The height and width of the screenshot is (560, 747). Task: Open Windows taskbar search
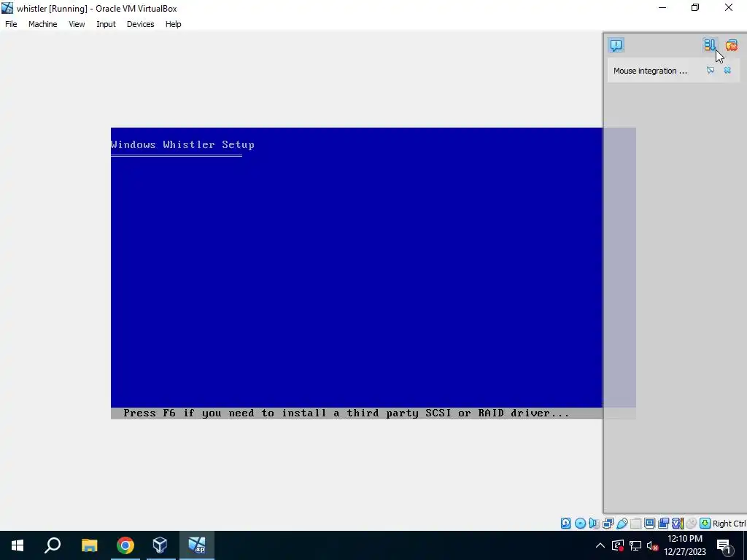coord(53,545)
